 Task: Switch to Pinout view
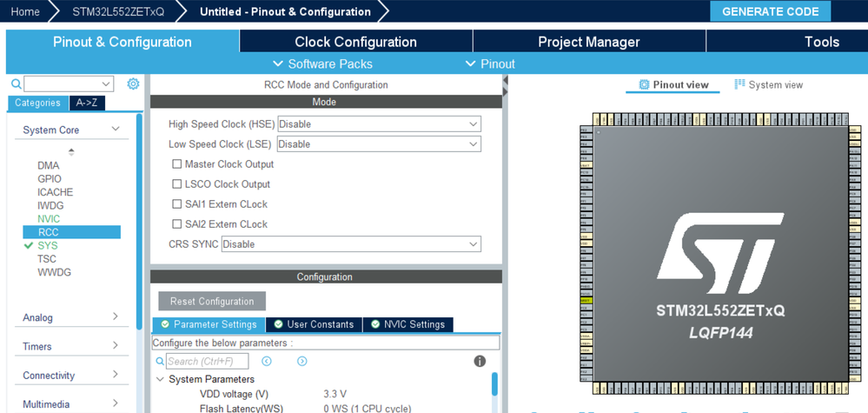click(x=673, y=84)
